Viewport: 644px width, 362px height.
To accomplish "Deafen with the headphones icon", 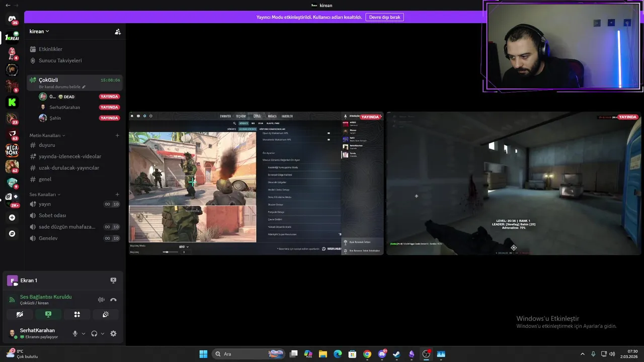I will click(94, 333).
